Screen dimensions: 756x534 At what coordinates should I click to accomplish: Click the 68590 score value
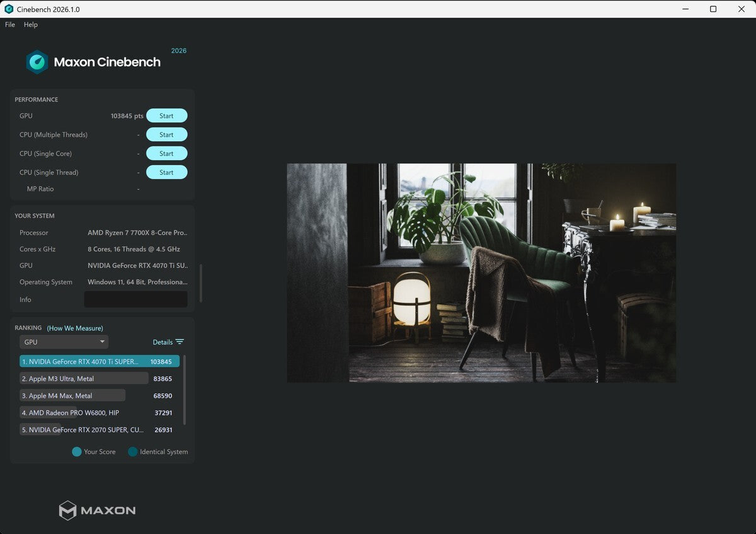(163, 396)
